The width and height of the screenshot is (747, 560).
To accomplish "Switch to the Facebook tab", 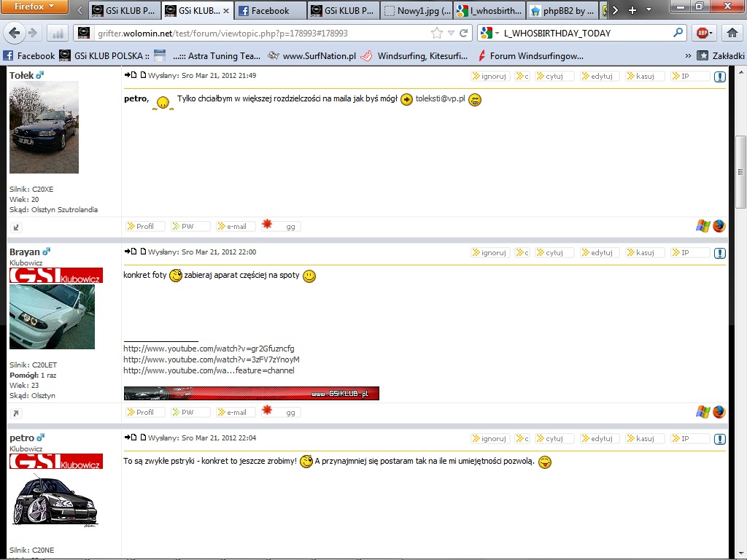I will click(x=270, y=10).
